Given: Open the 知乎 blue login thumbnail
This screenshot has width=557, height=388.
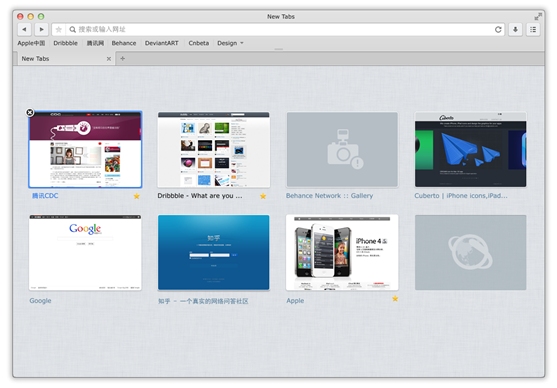Looking at the screenshot, I should (x=214, y=252).
